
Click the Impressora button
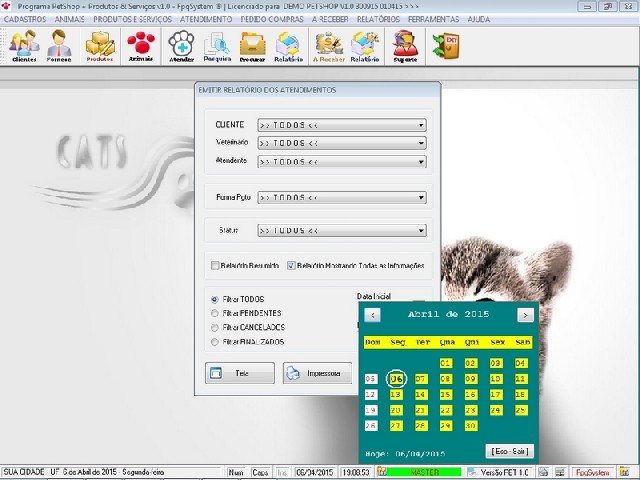coord(317,373)
